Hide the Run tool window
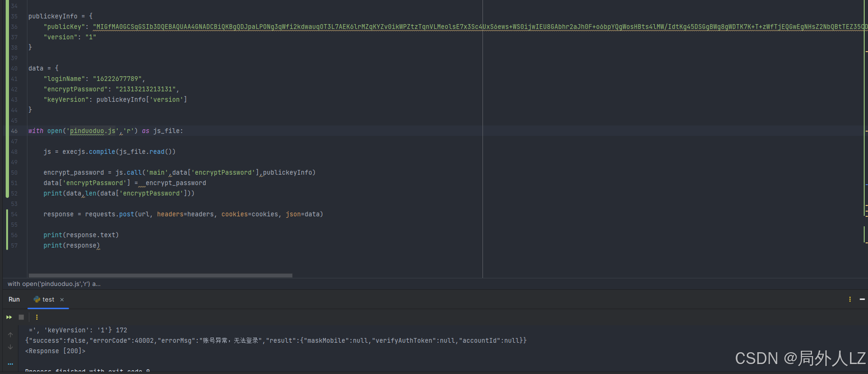This screenshot has height=374, width=868. click(862, 299)
